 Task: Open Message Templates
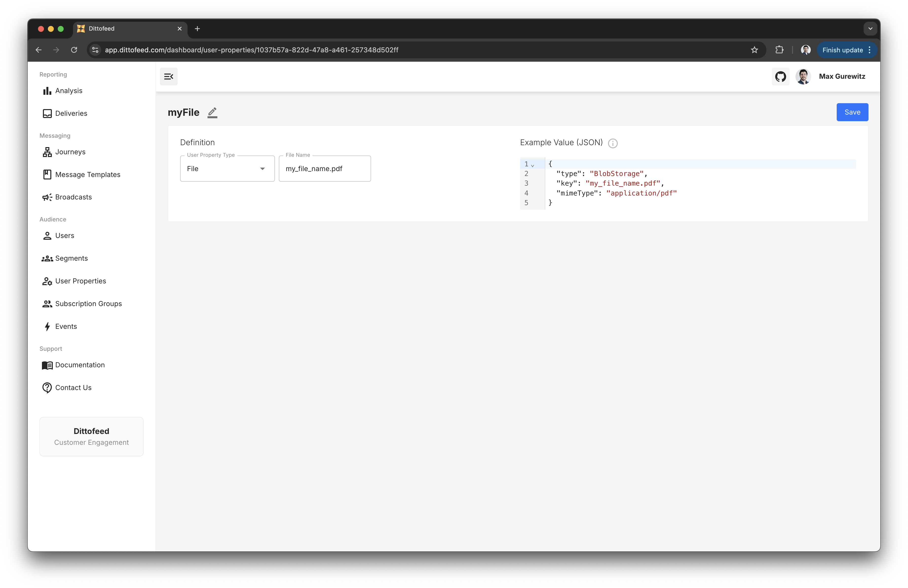87,174
